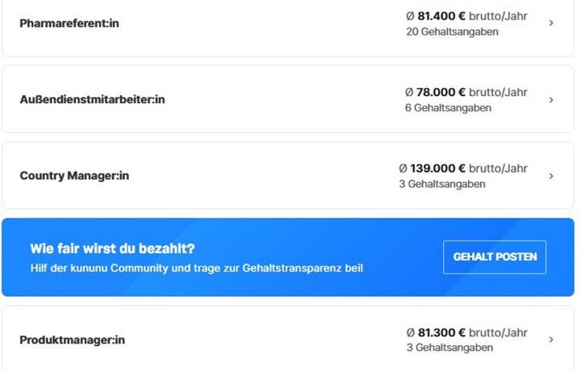Screen dimensions: 588x371
Task: Click 3 Gehaltsangaben under Country Manager salary
Action: click(x=442, y=184)
